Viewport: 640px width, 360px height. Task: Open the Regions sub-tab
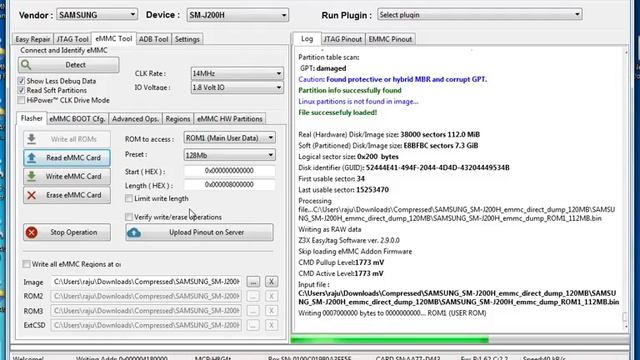(x=178, y=119)
